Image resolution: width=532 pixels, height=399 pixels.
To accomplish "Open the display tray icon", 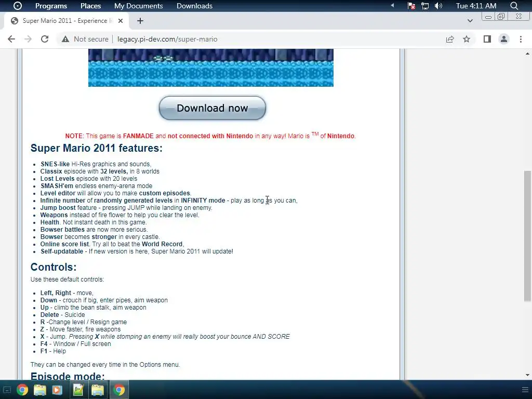I will click(425, 6).
